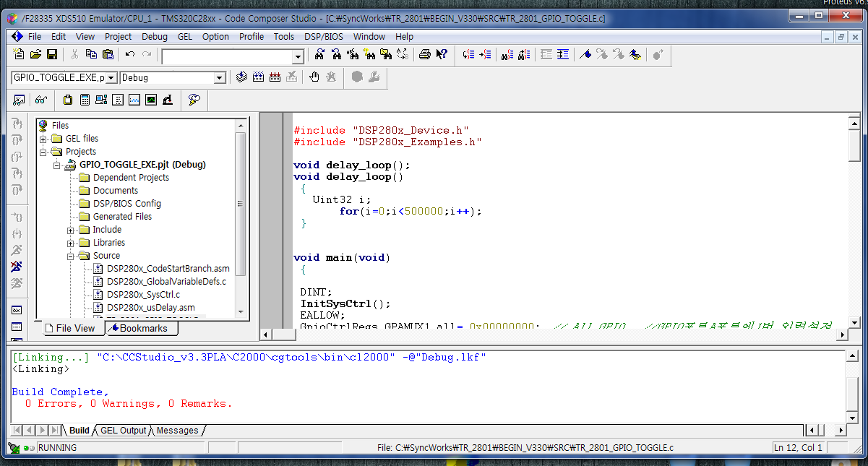The width and height of the screenshot is (868, 466).
Task: Switch to the Messages output tab
Action: (177, 431)
